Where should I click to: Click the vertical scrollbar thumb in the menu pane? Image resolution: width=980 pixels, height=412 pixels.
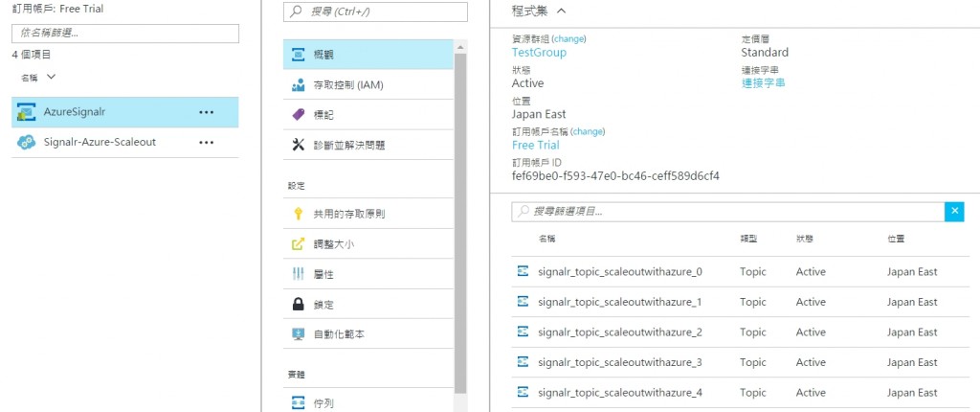[x=460, y=223]
